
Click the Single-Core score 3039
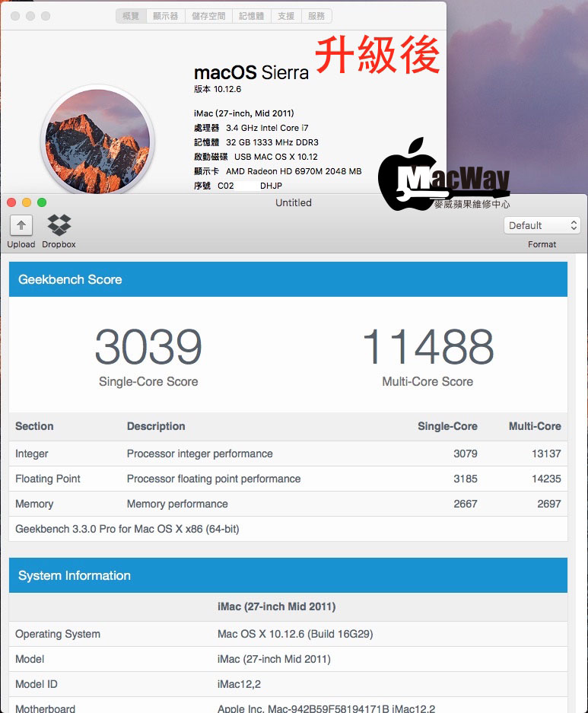pos(148,347)
